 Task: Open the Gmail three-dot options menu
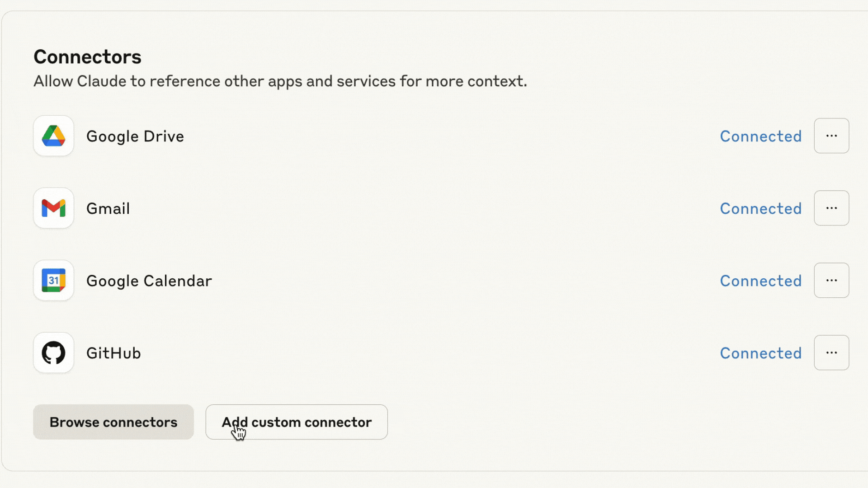point(831,208)
